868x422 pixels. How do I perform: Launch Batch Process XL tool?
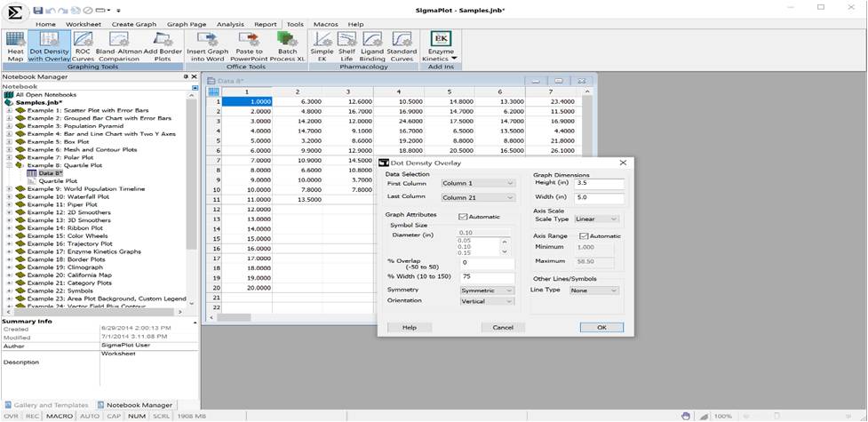[x=287, y=46]
